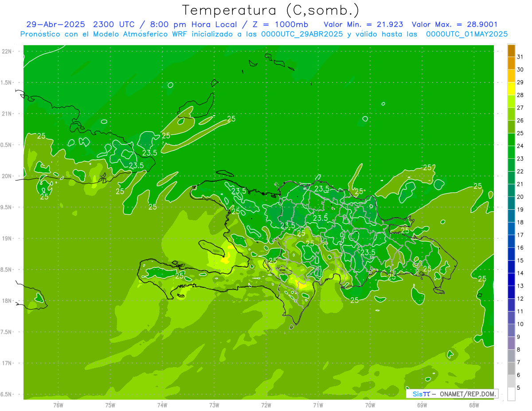Select the '19N' latitude axis label
The image size is (532, 411).
tap(8, 239)
